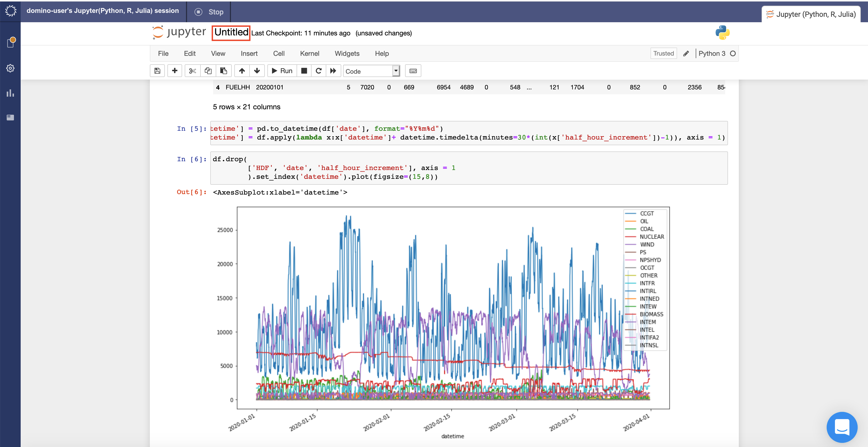The image size is (868, 447).
Task: Open the bar chart resource usage icon
Action: click(x=10, y=93)
